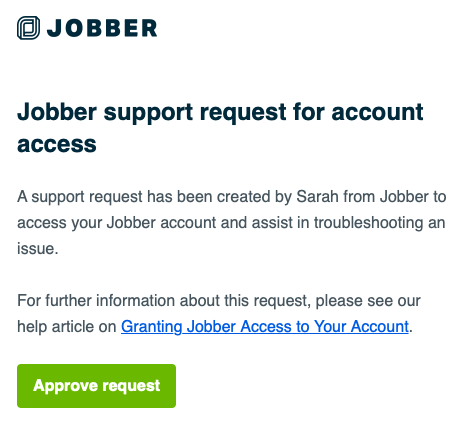
Task: Click the Jobber square logo icon
Action: [x=28, y=28]
